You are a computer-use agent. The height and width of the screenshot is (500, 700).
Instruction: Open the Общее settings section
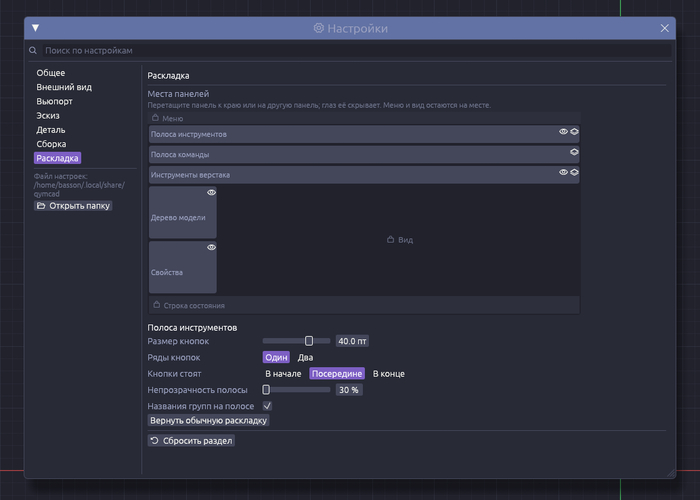50,73
